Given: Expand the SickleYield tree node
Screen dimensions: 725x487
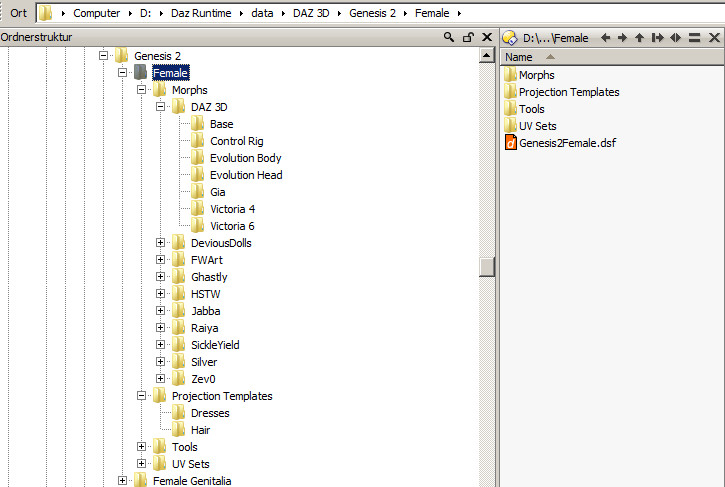Looking at the screenshot, I should [160, 345].
